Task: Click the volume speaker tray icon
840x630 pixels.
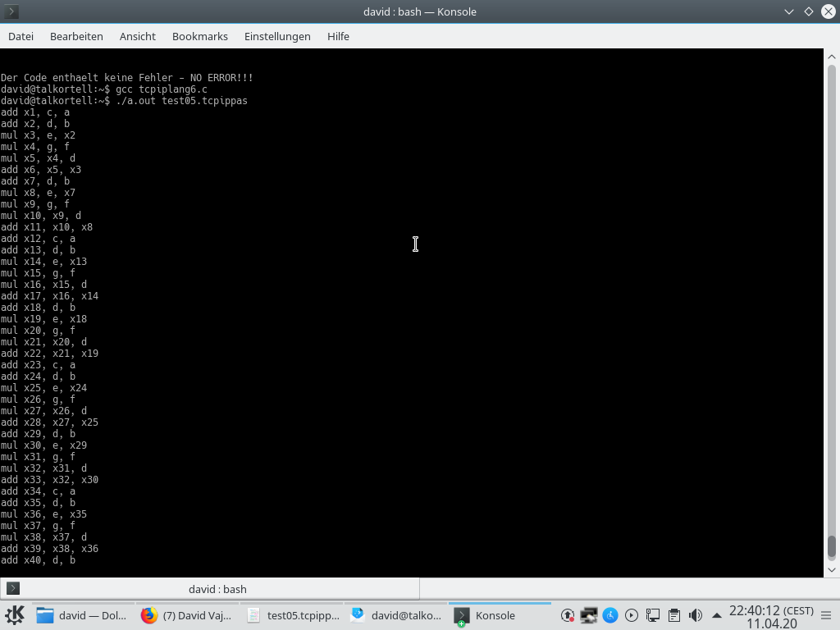Action: point(696,615)
